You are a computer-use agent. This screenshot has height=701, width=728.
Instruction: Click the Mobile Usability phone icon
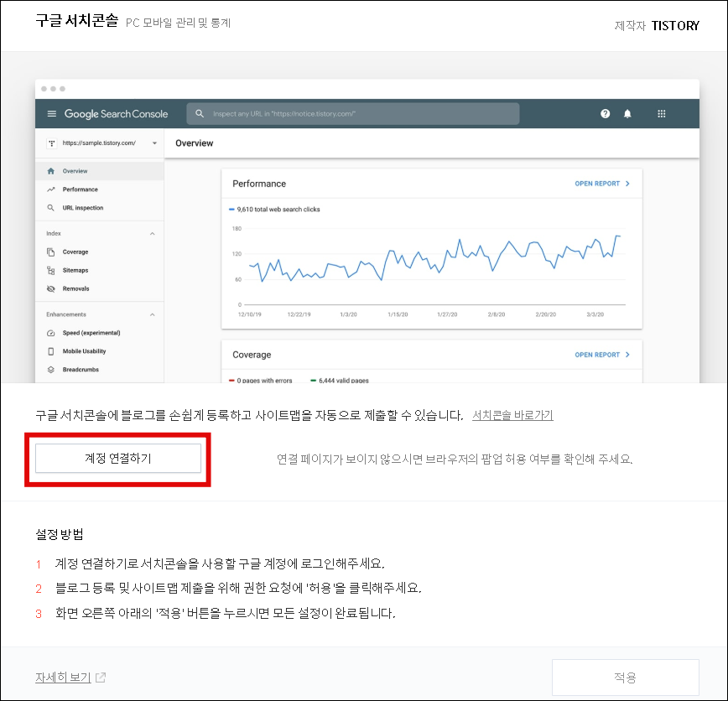pyautogui.click(x=50, y=351)
